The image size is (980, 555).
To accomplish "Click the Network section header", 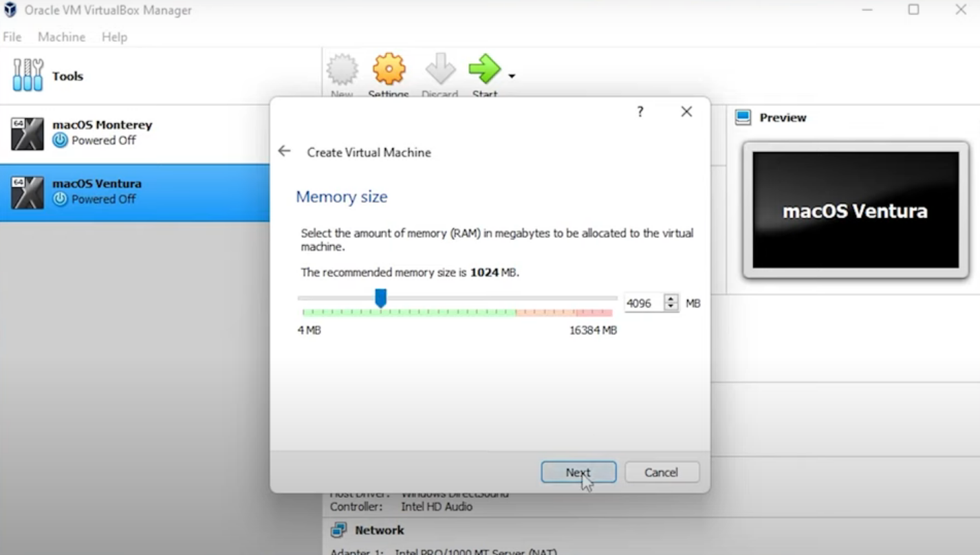I will (380, 530).
